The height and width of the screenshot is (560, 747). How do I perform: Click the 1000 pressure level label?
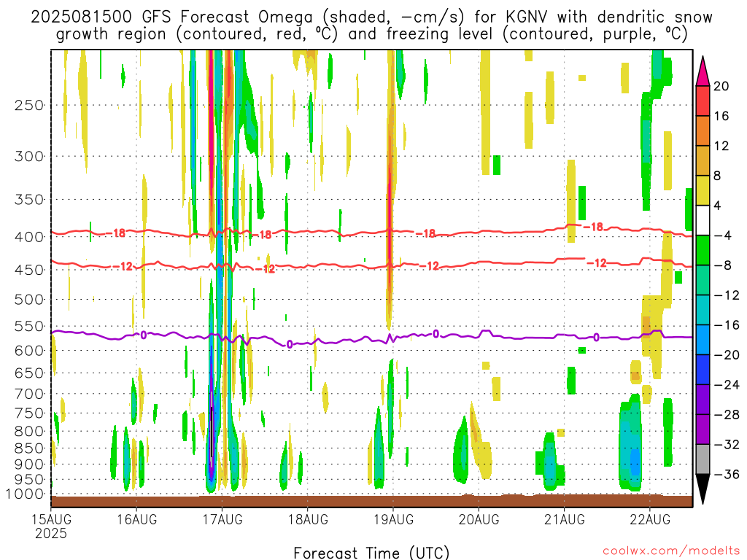[25, 494]
